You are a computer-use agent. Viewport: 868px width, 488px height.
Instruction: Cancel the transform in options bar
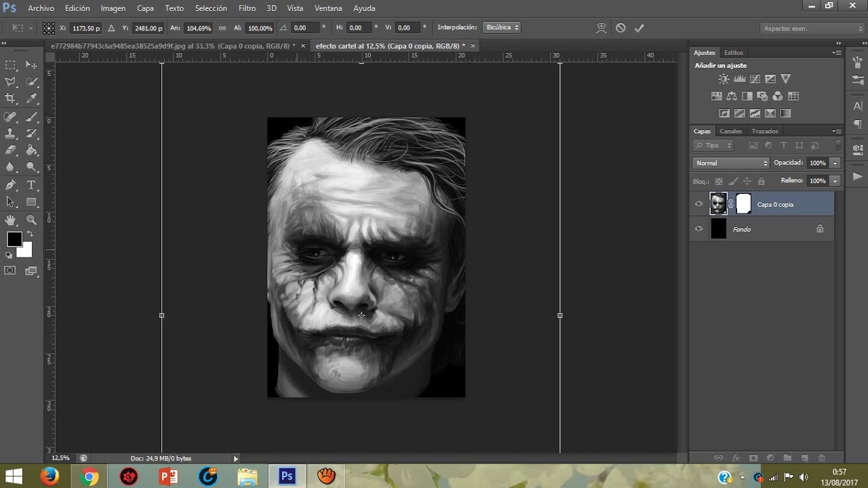(x=620, y=28)
